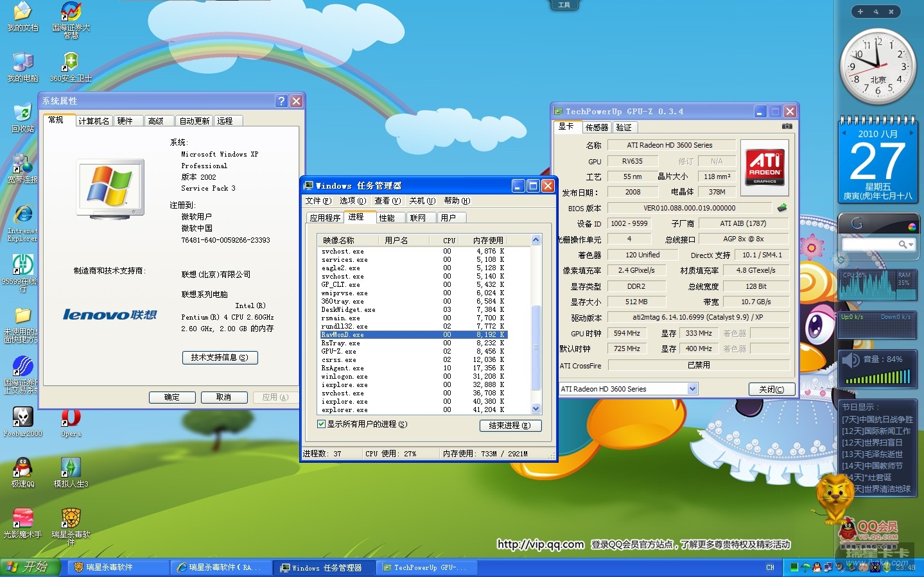Image resolution: width=924 pixels, height=577 pixels.
Task: Open the 帮助 menu in Task Manager
Action: [457, 201]
